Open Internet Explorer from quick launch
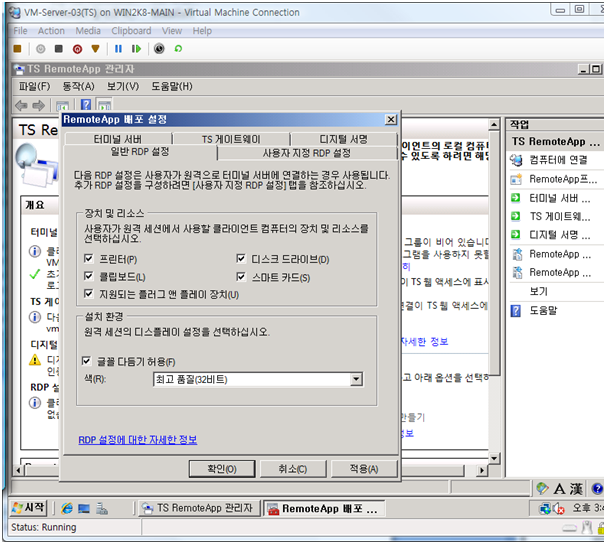The height and width of the screenshot is (544, 606). pyautogui.click(x=67, y=508)
